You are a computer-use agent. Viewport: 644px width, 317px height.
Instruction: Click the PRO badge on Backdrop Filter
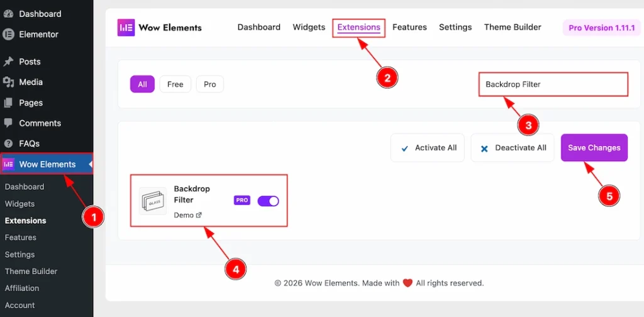[x=242, y=201]
